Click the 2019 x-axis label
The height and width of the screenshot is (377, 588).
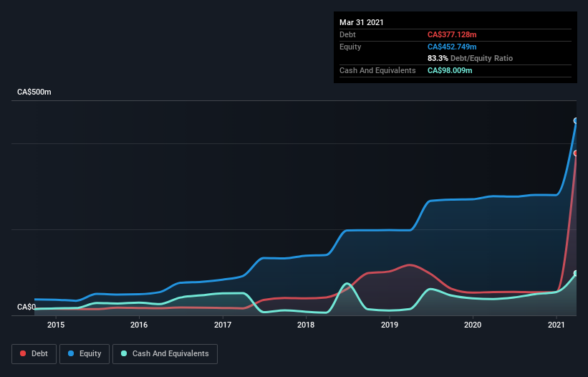390,325
